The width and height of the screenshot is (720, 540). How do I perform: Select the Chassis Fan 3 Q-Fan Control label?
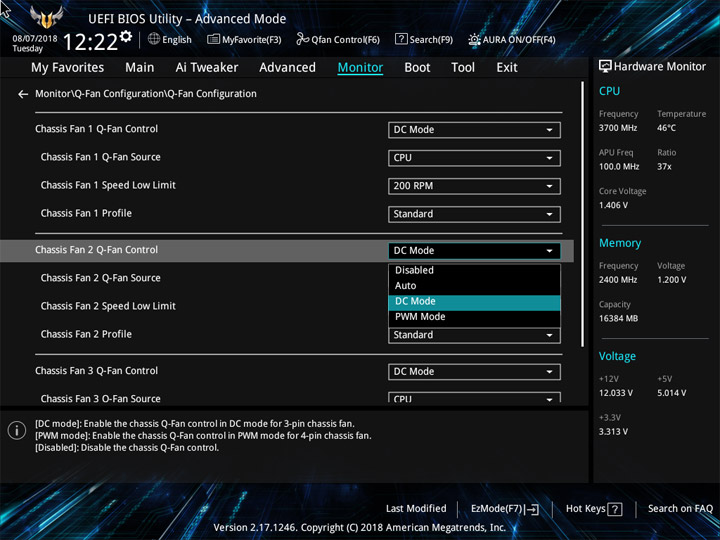click(x=96, y=371)
